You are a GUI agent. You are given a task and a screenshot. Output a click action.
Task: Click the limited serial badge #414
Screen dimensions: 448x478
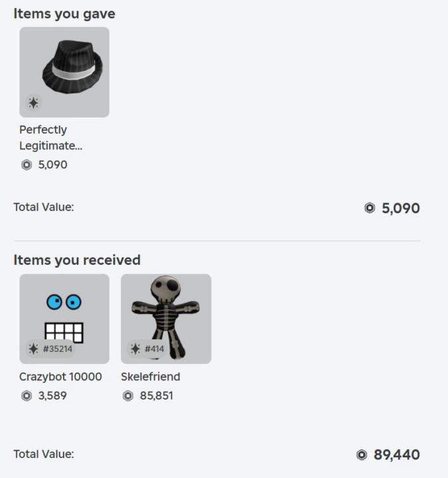[x=144, y=349]
